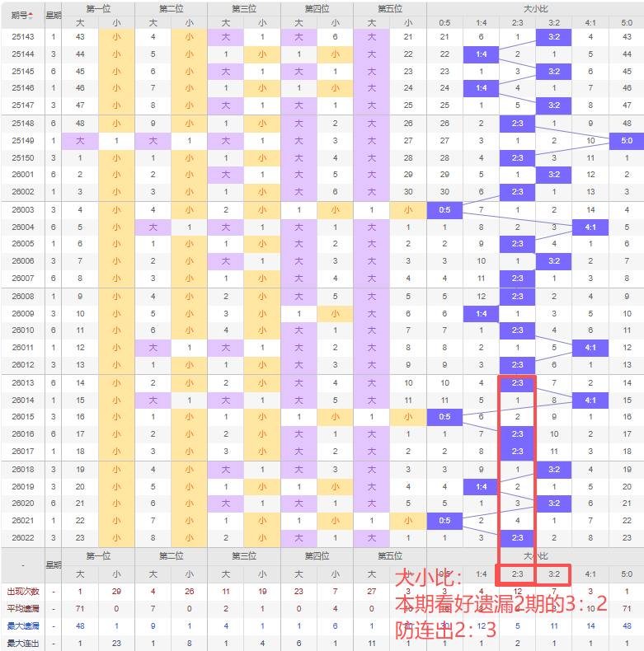The height and width of the screenshot is (651, 644).
Task: Click highlighted 3:2 cell in row 26018
Action: pos(554,470)
